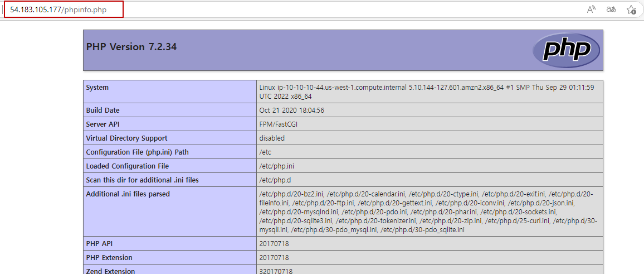This screenshot has width=644, height=274.
Task: Click the 'PHP API' row label
Action: (x=99, y=243)
